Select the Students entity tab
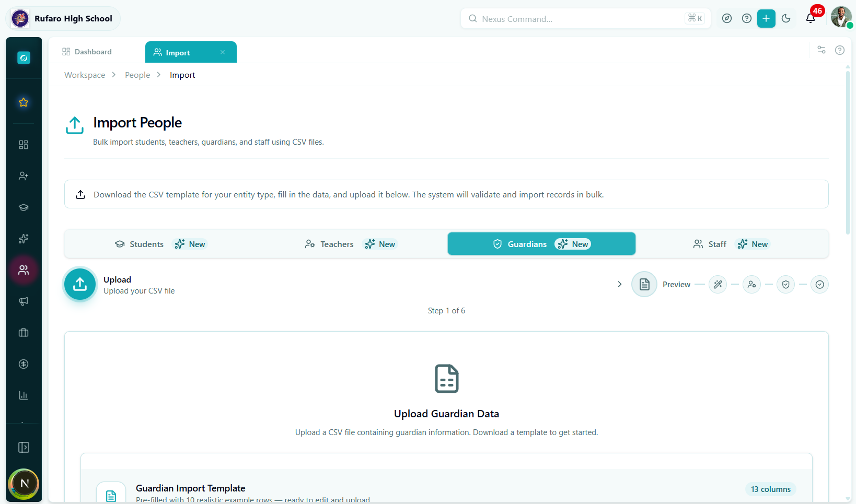The image size is (856, 504). 160,244
